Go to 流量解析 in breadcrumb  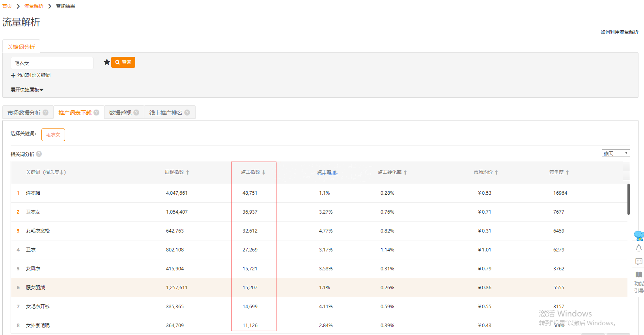tap(34, 6)
